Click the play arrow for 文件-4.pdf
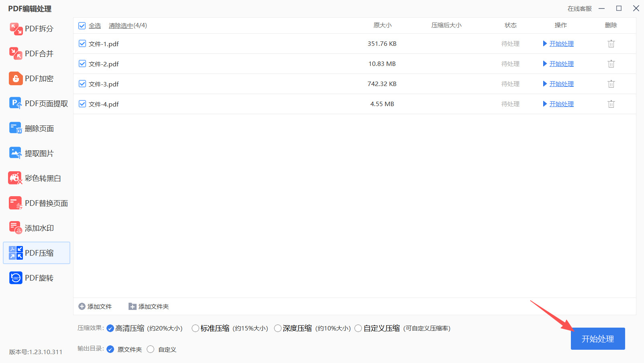The height and width of the screenshot is (363, 644). pyautogui.click(x=545, y=104)
